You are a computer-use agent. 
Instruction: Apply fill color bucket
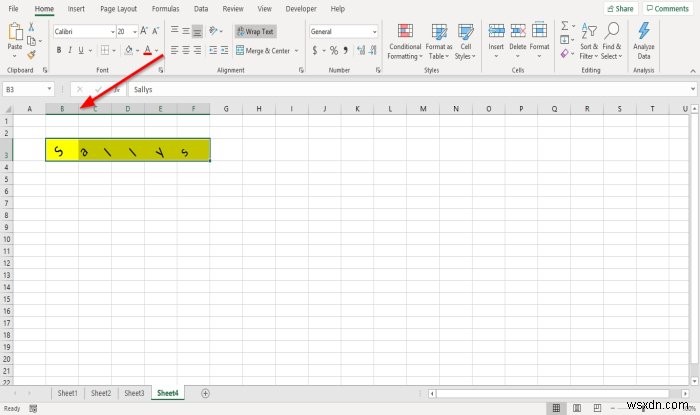point(129,50)
